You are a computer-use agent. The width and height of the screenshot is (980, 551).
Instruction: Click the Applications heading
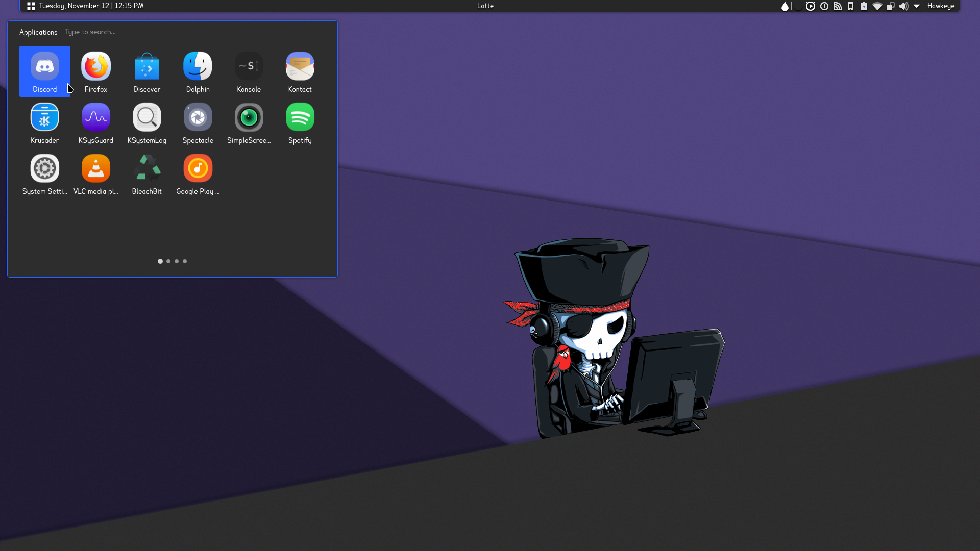pyautogui.click(x=38, y=32)
